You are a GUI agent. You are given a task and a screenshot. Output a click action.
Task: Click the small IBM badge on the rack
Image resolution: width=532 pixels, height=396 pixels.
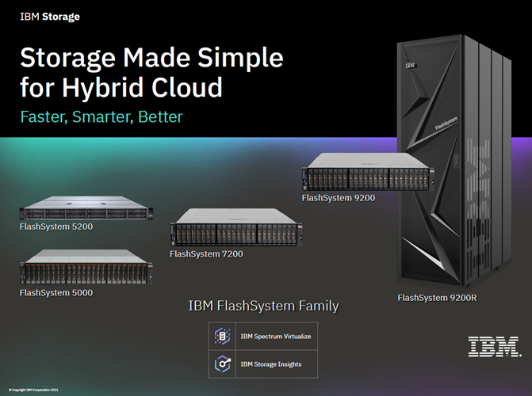pos(411,66)
